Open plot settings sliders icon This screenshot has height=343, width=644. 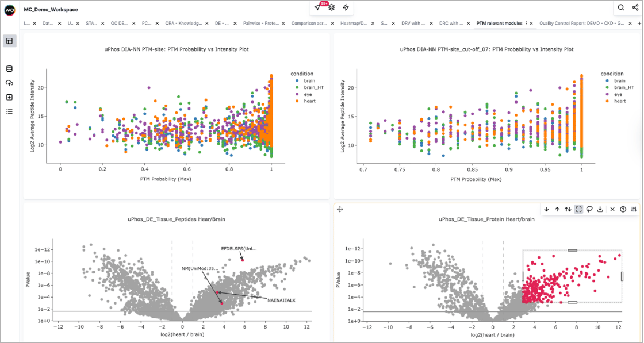tap(634, 210)
